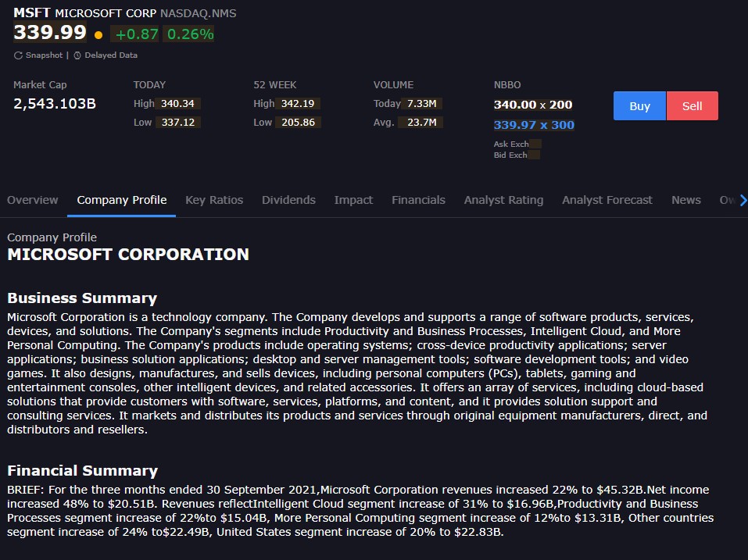Viewport: 748px width, 560px height.
Task: Select the Company Profile tab
Action: coord(122,200)
